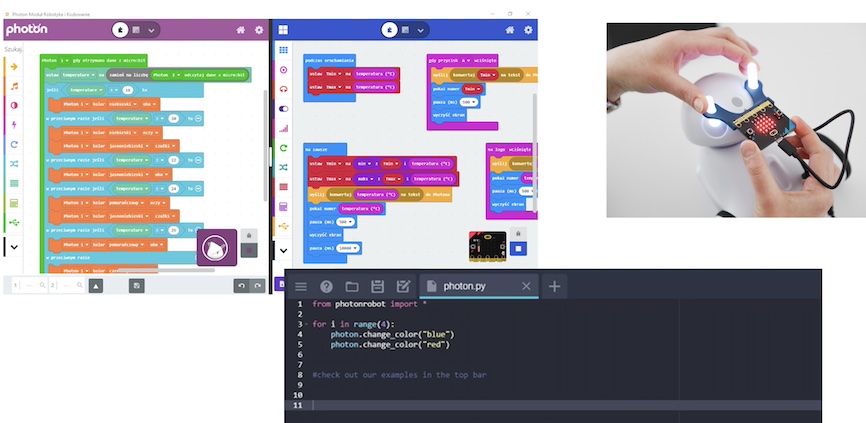Select blocks view in the micro:bit panel header

pyautogui.click(x=405, y=30)
